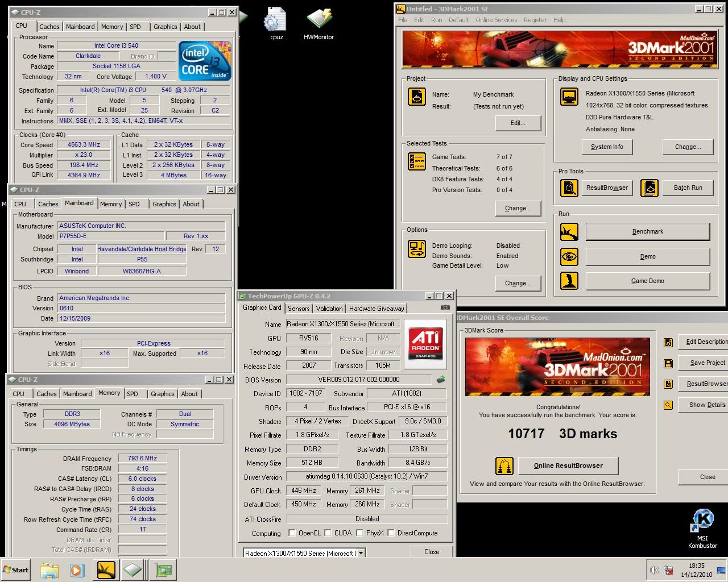Open the cpuz desktop shortcut
The width and height of the screenshot is (728, 582).
pos(276,23)
